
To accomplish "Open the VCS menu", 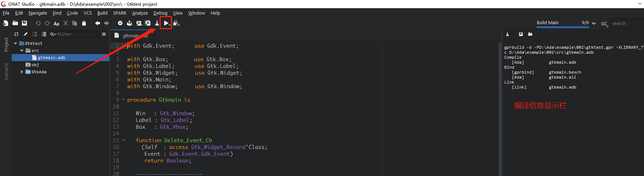I will [88, 13].
